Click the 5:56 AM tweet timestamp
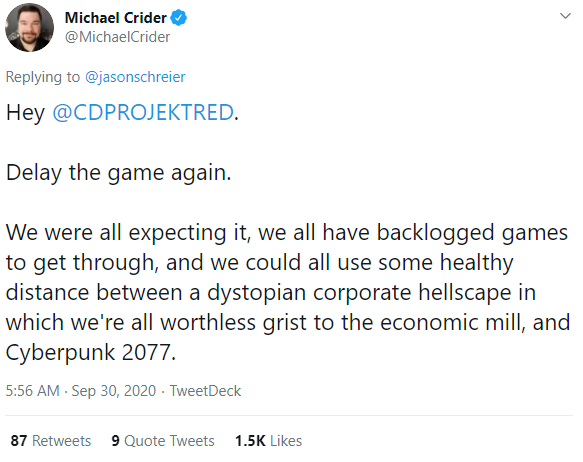The width and height of the screenshot is (583, 462). [33, 391]
